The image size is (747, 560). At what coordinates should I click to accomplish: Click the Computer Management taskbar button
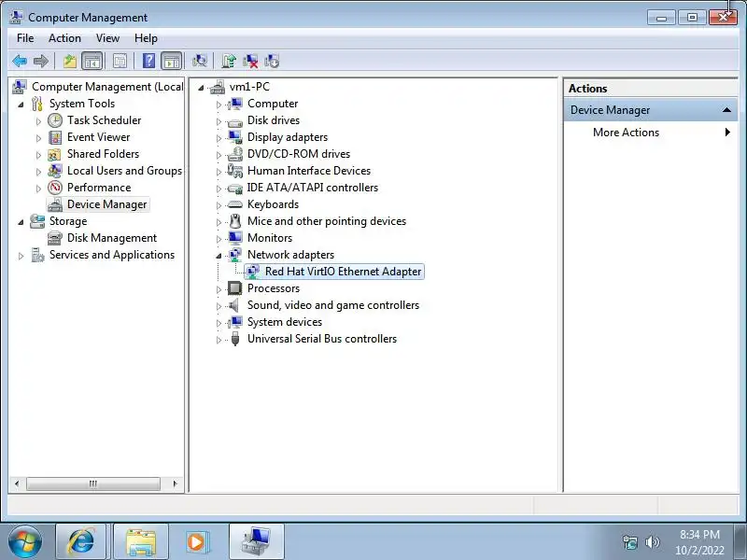[x=256, y=542]
